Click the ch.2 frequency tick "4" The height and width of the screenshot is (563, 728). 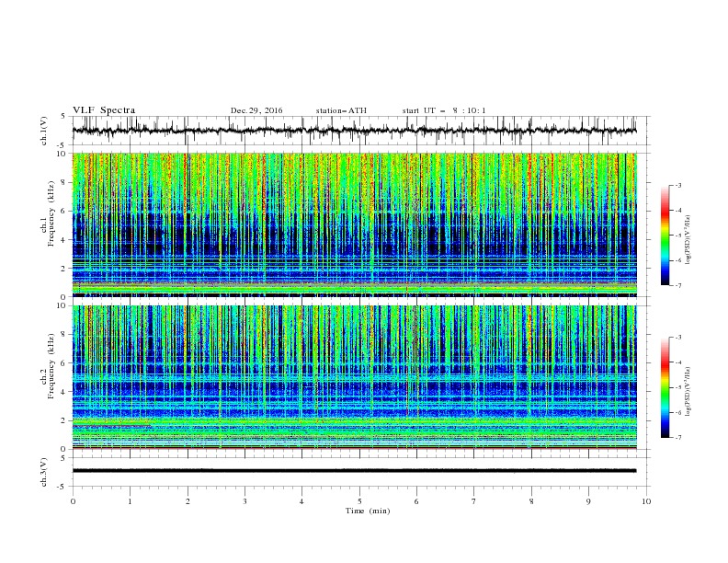tap(65, 392)
